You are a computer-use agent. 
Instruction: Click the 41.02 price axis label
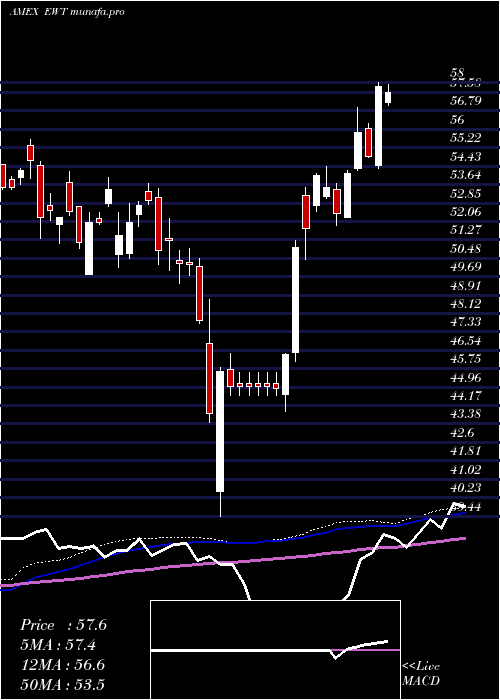[466, 470]
